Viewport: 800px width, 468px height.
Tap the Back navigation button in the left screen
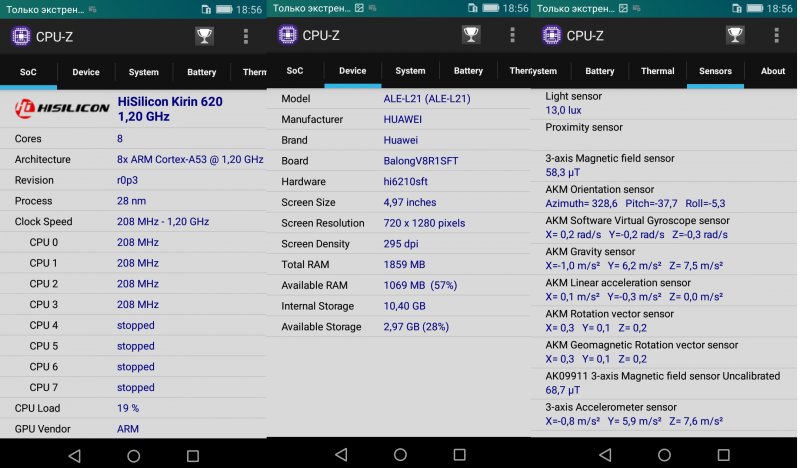pyautogui.click(x=75, y=455)
